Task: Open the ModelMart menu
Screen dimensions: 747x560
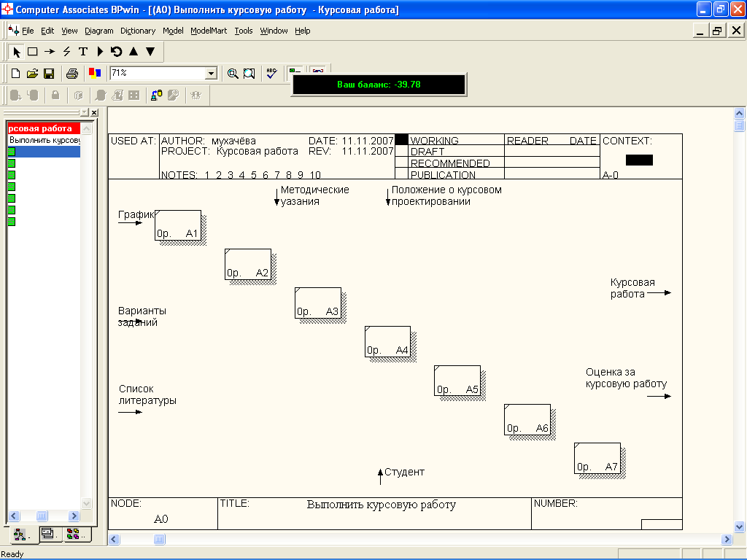Action: pyautogui.click(x=209, y=31)
